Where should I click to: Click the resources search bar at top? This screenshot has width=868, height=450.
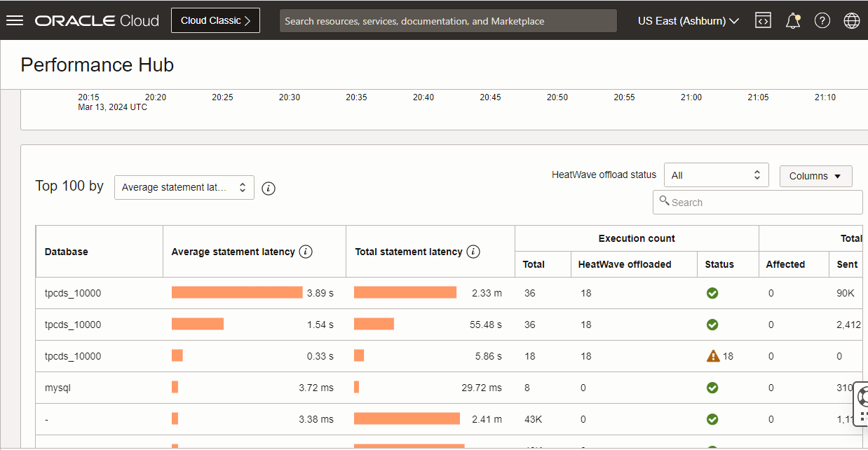(x=449, y=20)
